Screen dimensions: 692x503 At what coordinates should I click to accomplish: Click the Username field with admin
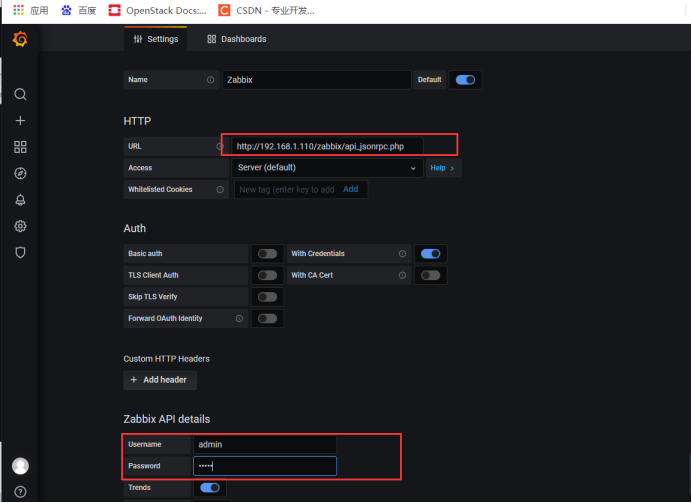coord(265,444)
